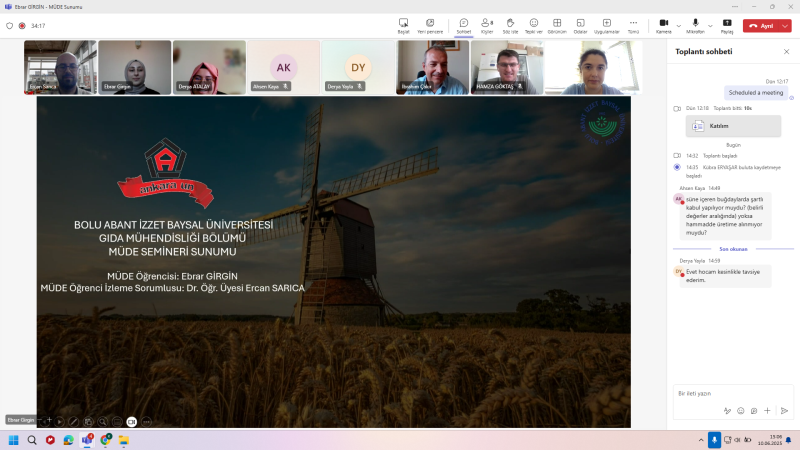Click the tray microphone indicator
The width and height of the screenshot is (800, 450).
click(714, 440)
